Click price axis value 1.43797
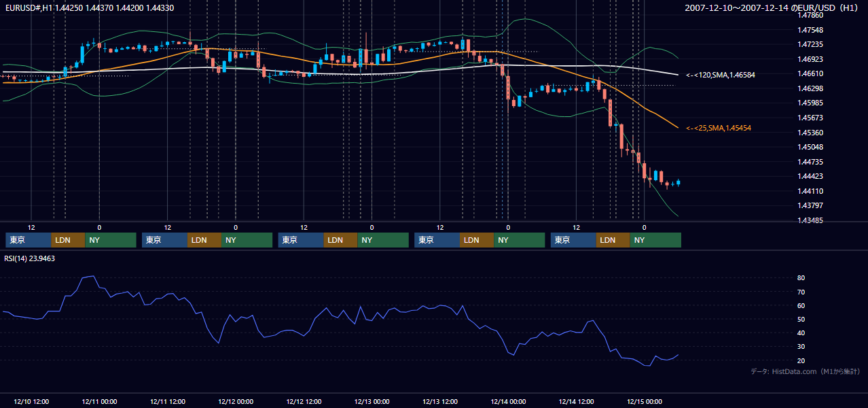Viewport: 868px width, 408px height. (x=810, y=205)
